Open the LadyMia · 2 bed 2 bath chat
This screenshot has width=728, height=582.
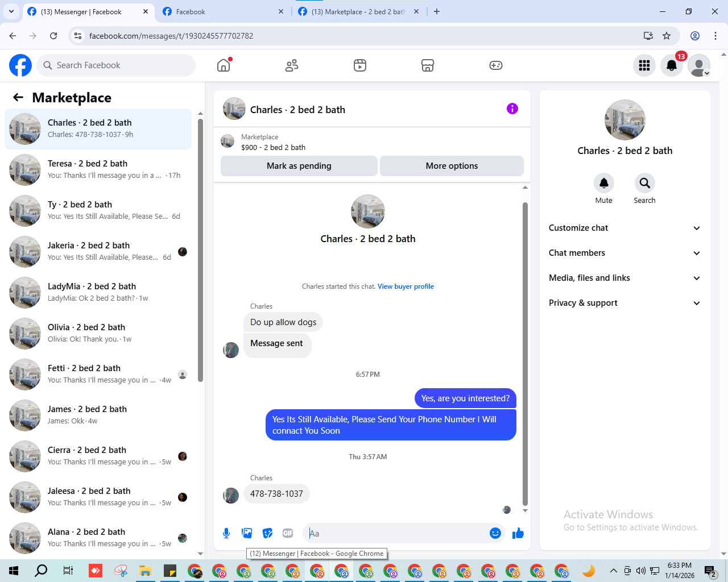click(98, 293)
